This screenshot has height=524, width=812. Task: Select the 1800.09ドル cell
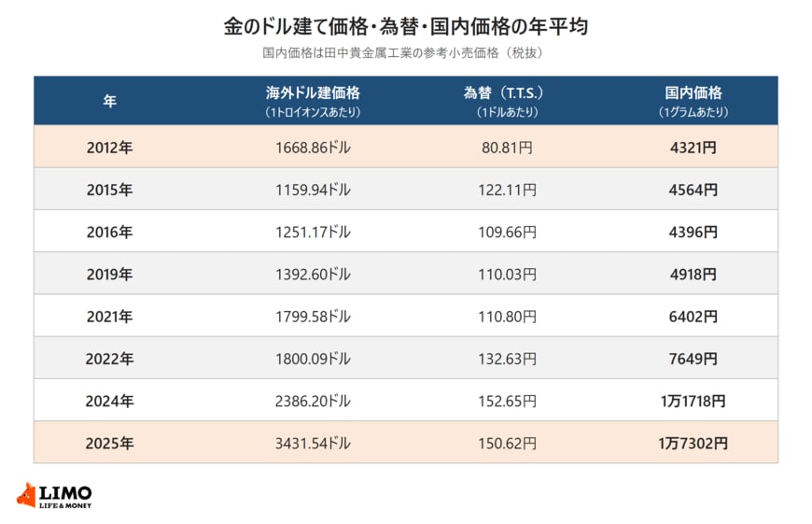point(313,359)
